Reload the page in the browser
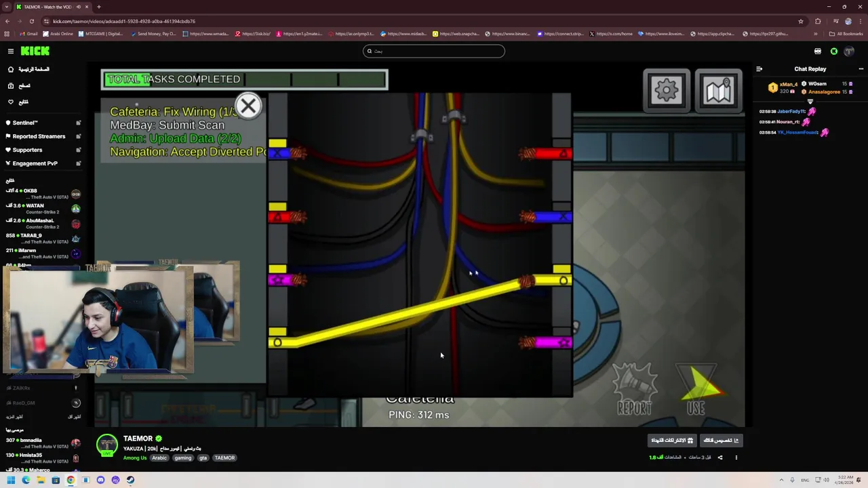 point(31,21)
